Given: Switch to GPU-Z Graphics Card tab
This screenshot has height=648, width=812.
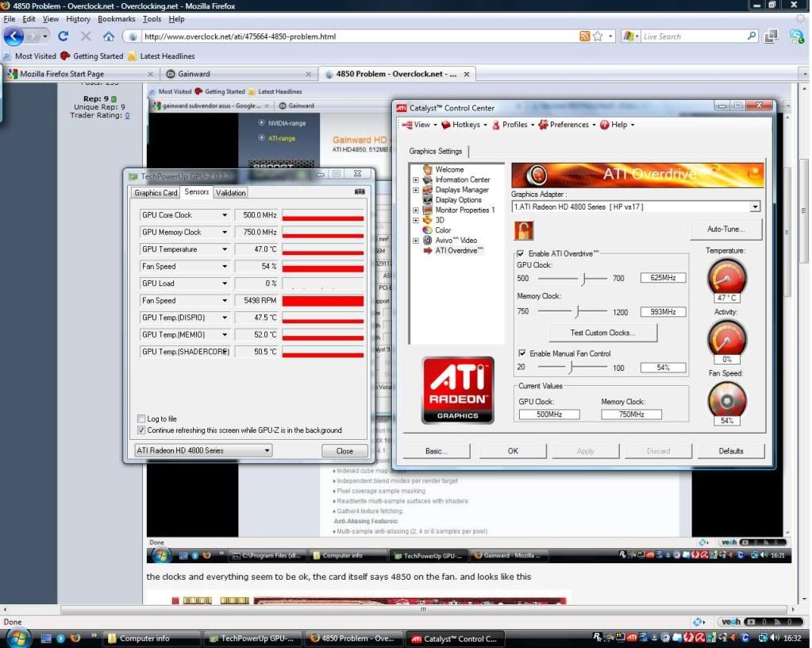Looking at the screenshot, I should click(x=156, y=193).
